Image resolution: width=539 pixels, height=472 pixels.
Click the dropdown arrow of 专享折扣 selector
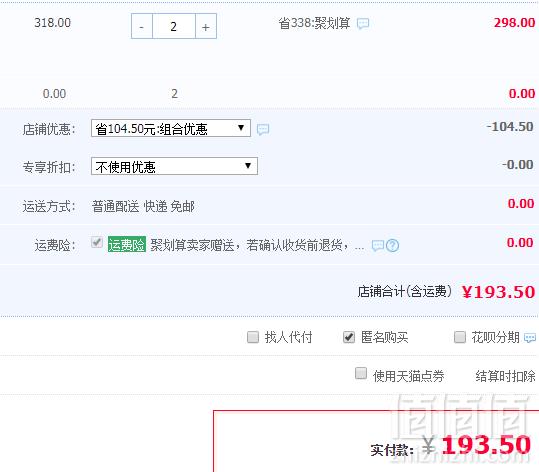pos(248,166)
